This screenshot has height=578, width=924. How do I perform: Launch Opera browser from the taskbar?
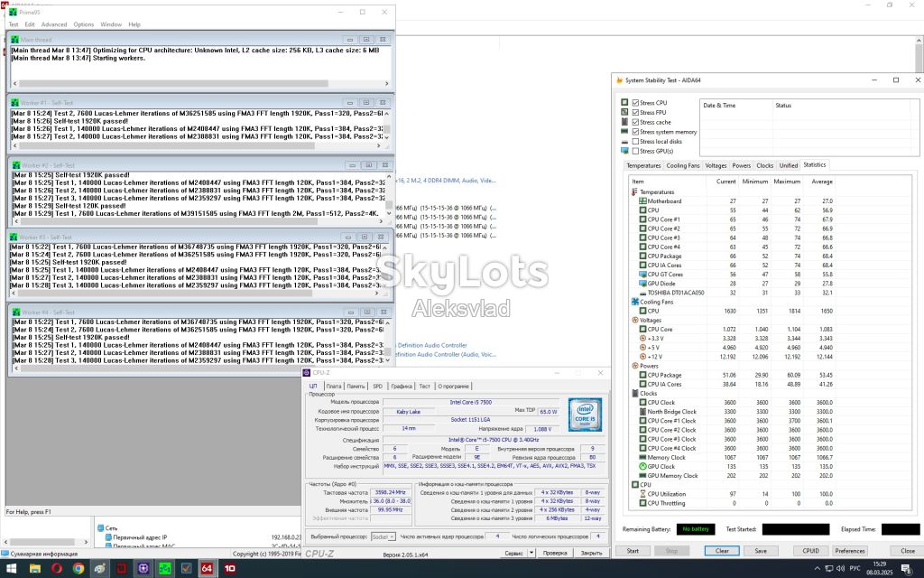click(x=57, y=569)
